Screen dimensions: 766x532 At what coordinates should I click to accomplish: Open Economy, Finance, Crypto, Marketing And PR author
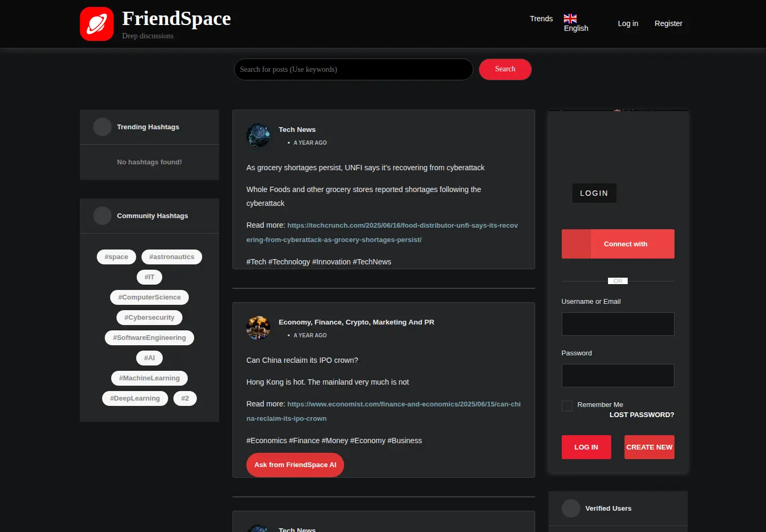[356, 322]
